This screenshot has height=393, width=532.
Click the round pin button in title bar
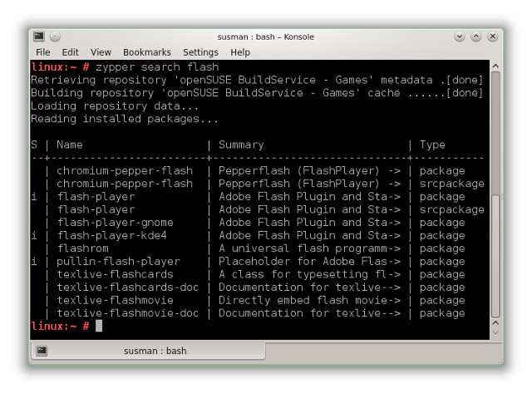click(55, 36)
